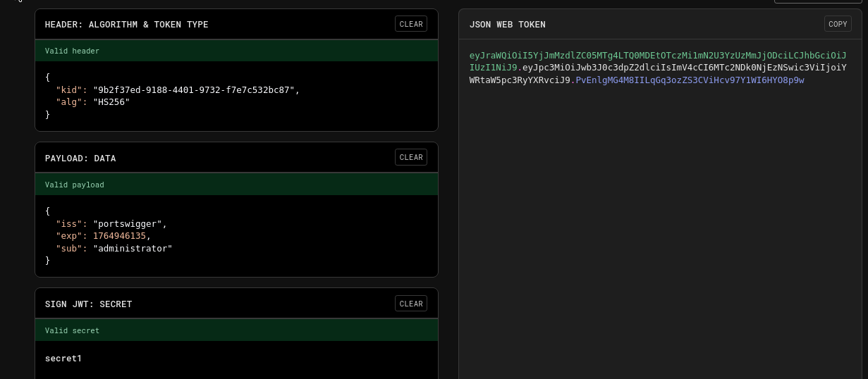Image resolution: width=868 pixels, height=379 pixels.
Task: Click the "JSON WEB TOKEN" panel title
Action: (x=507, y=25)
